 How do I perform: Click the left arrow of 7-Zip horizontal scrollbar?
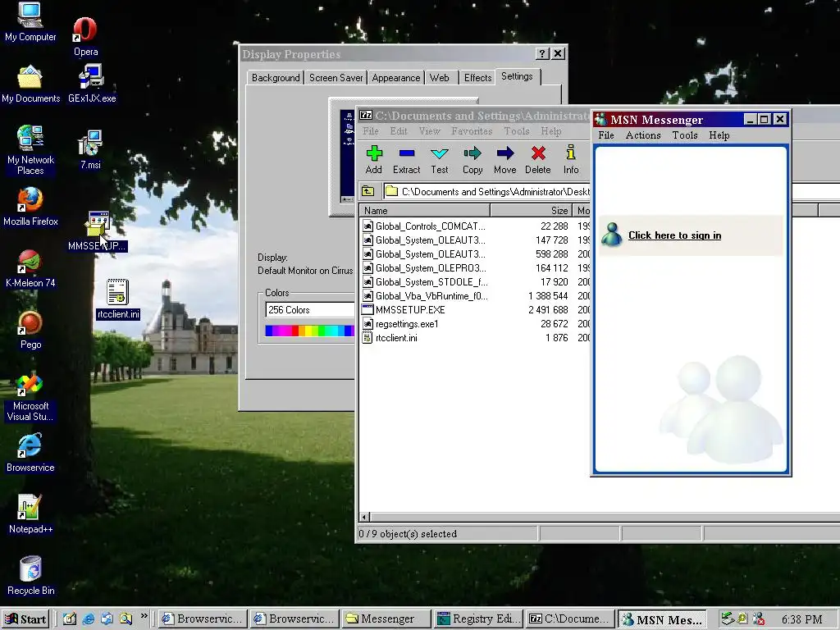coord(364,517)
